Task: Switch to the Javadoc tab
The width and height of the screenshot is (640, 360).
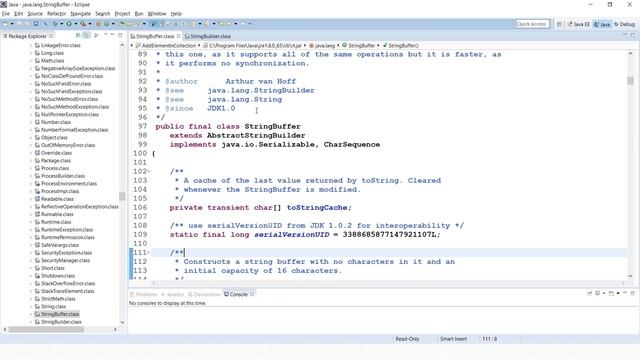Action: click(x=173, y=294)
